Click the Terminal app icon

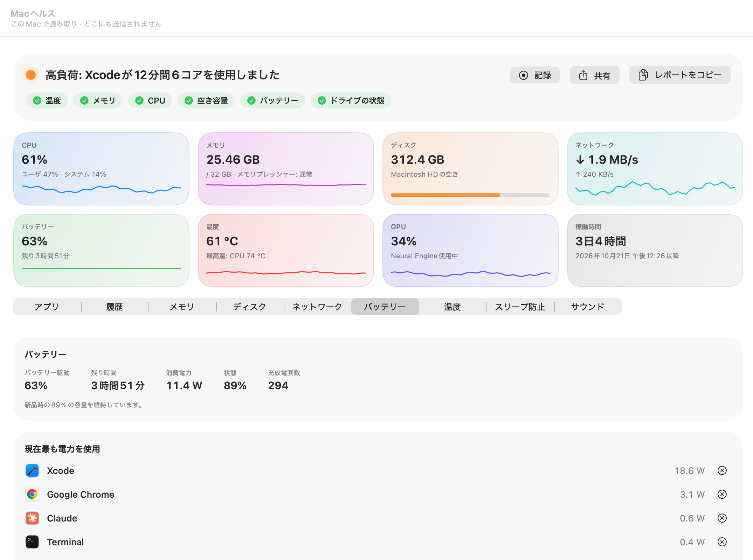tap(32, 542)
